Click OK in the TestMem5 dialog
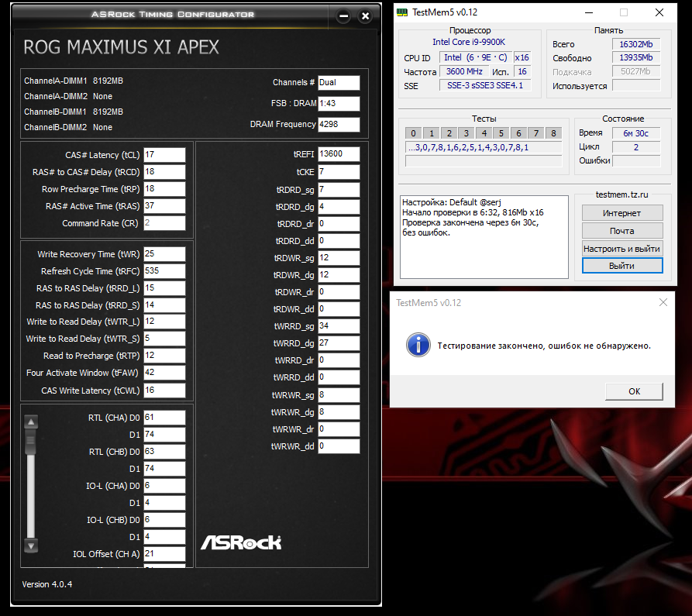The height and width of the screenshot is (616, 692). (634, 391)
